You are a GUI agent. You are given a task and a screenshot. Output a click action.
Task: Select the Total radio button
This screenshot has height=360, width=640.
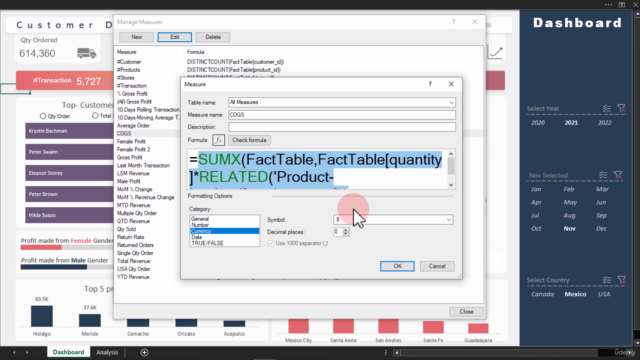(x=95, y=116)
